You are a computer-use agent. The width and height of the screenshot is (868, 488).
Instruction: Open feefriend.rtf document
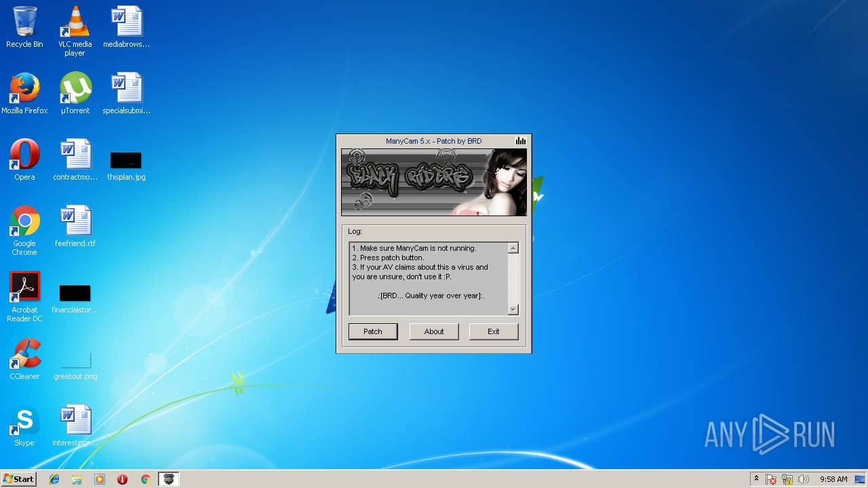pyautogui.click(x=75, y=226)
